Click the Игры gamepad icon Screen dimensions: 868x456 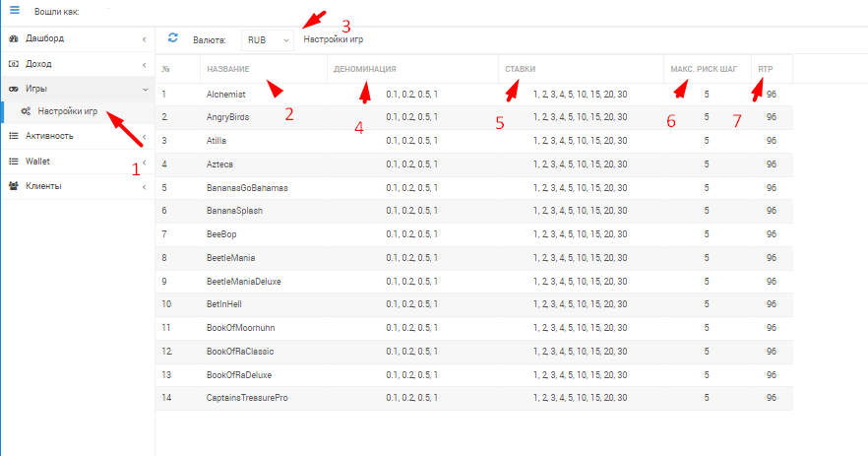(14, 90)
